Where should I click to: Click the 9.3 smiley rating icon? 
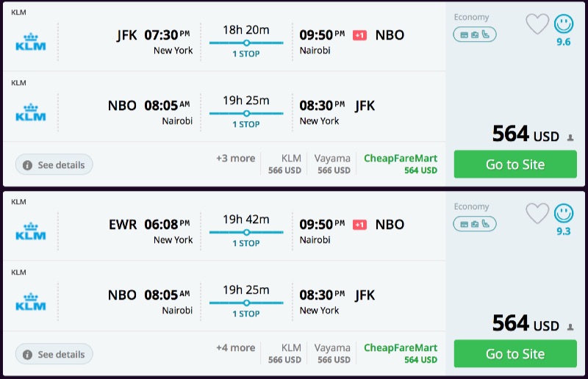pos(564,214)
